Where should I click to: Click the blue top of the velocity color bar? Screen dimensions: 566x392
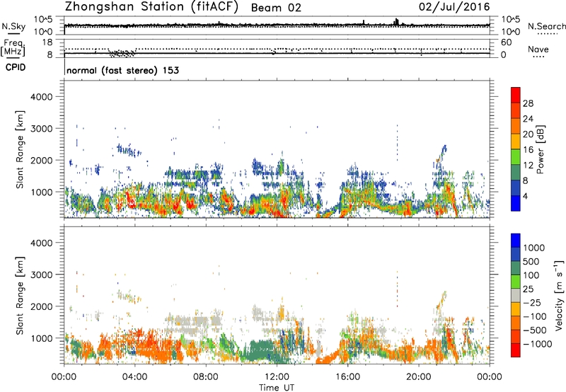(x=516, y=241)
